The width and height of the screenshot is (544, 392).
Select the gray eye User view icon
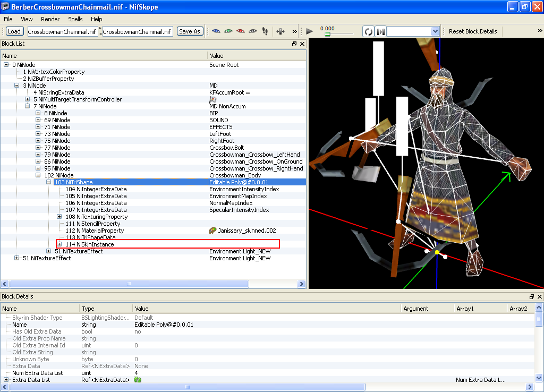click(x=253, y=31)
